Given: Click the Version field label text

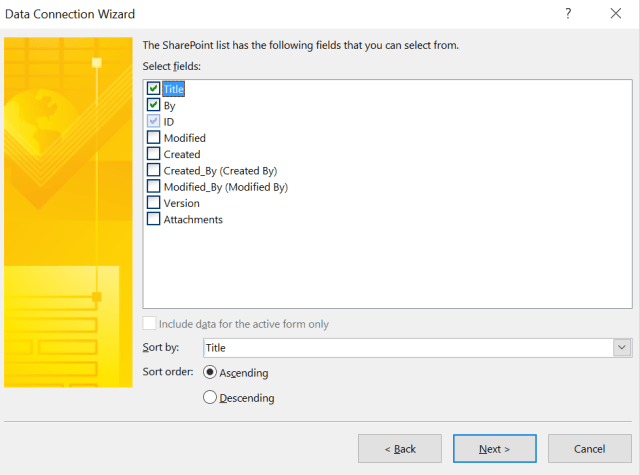Looking at the screenshot, I should [x=181, y=203].
